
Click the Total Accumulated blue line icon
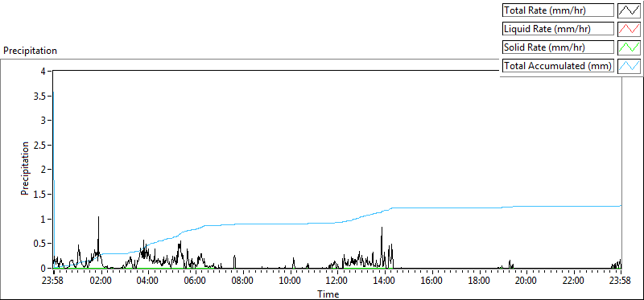[x=630, y=65]
